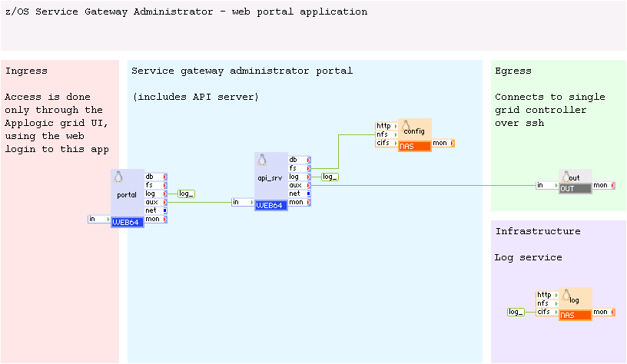This screenshot has width=627, height=364.
Task: Click the log appliance NAS class label
Action: (575, 316)
